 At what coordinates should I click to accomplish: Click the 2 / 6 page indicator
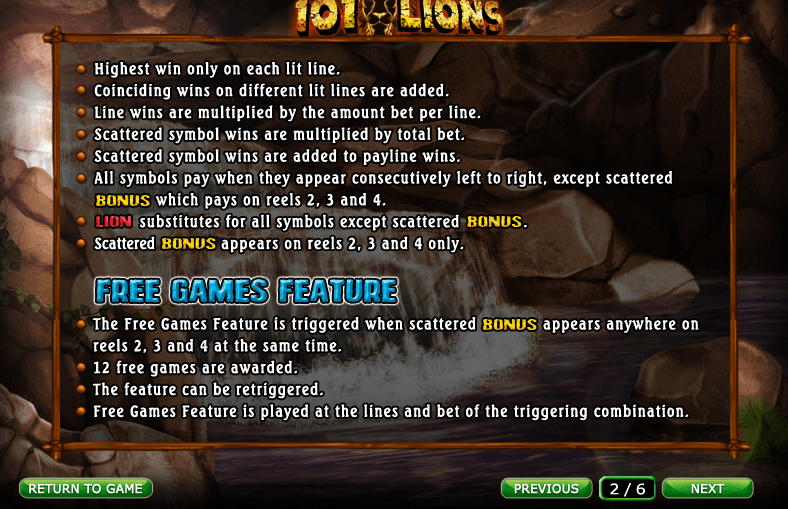[x=627, y=488]
